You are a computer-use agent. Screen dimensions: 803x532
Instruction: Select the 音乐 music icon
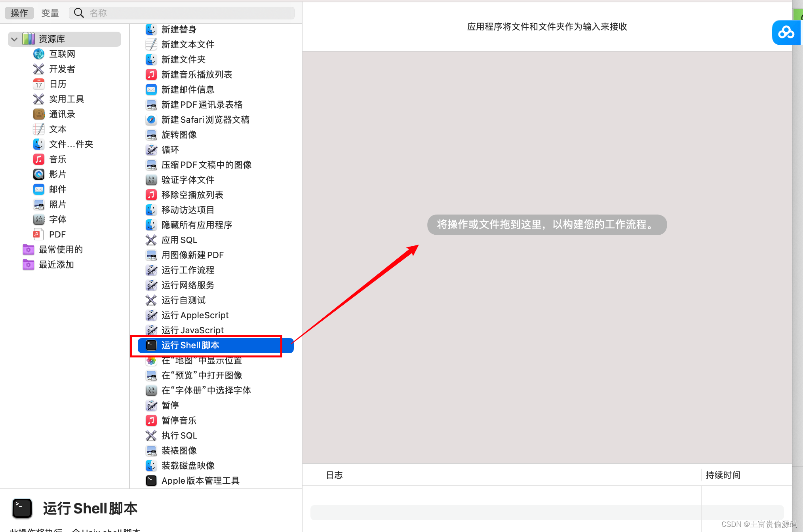point(39,159)
